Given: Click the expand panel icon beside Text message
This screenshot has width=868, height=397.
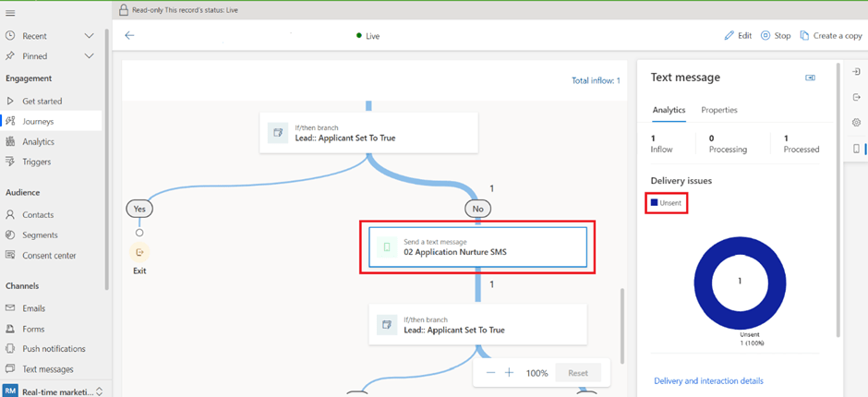Looking at the screenshot, I should click(810, 78).
